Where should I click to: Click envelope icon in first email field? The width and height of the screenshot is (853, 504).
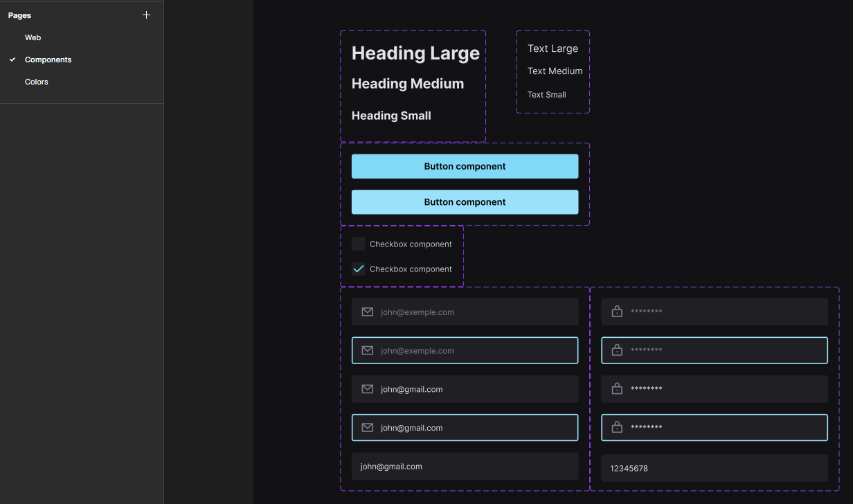coord(368,312)
